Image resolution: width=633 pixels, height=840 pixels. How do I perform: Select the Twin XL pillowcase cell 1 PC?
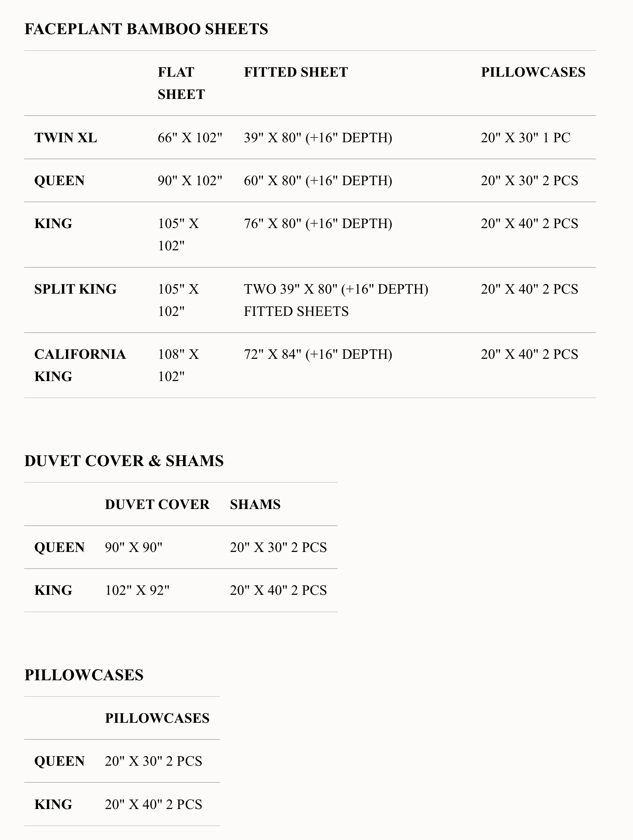coord(525,138)
